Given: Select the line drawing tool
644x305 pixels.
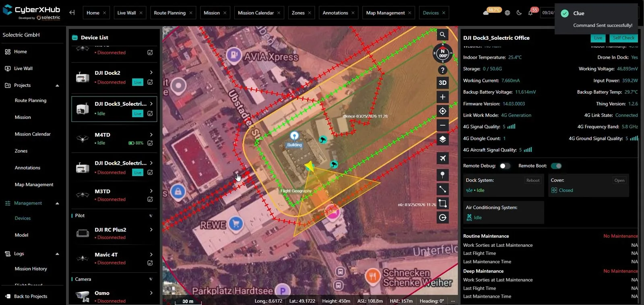Looking at the screenshot, I should 442,189.
